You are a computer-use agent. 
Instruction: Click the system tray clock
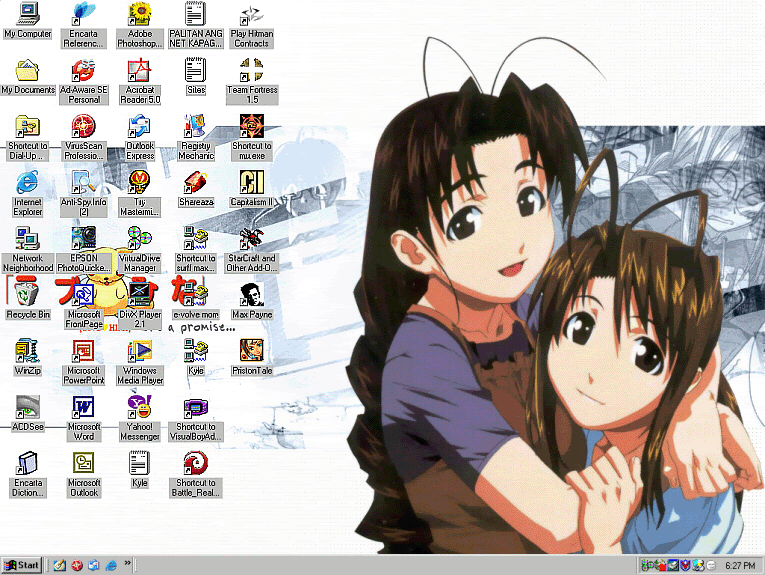tap(740, 566)
